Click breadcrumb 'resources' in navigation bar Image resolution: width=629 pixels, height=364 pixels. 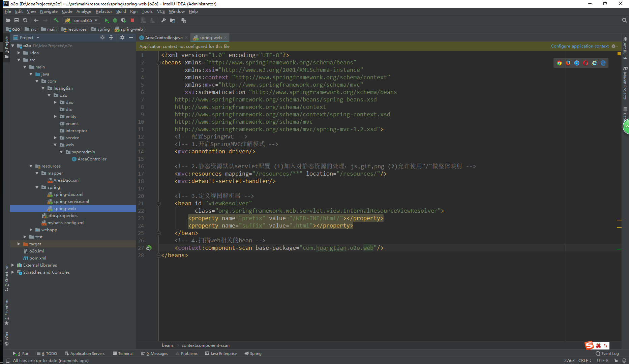[x=74, y=29]
